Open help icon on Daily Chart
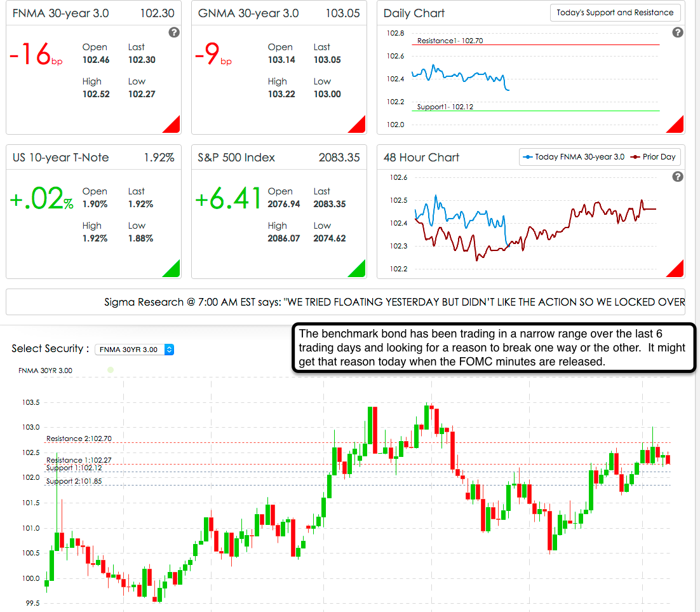The image size is (700, 612). (x=678, y=32)
